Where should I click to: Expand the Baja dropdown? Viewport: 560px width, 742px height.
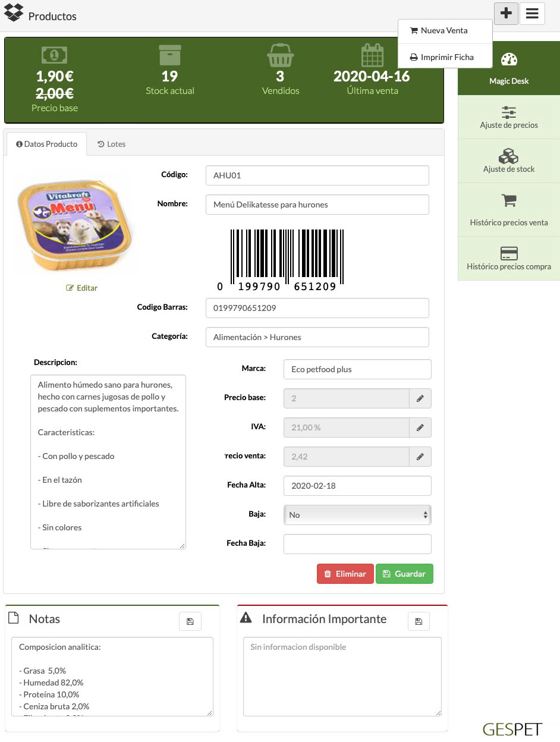pos(357,515)
